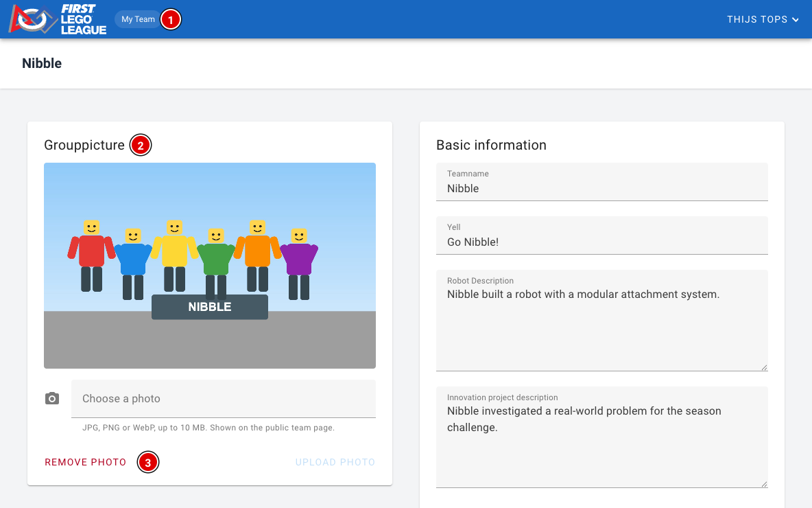
Task: Click the Robot Description resize handle
Action: click(x=765, y=367)
